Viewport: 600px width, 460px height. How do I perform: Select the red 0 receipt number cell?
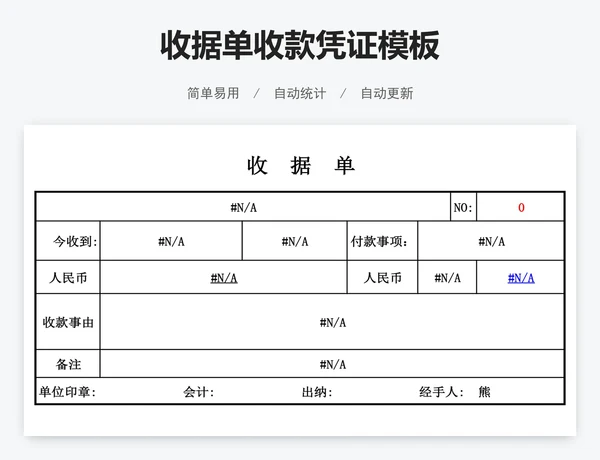pyautogui.click(x=520, y=207)
